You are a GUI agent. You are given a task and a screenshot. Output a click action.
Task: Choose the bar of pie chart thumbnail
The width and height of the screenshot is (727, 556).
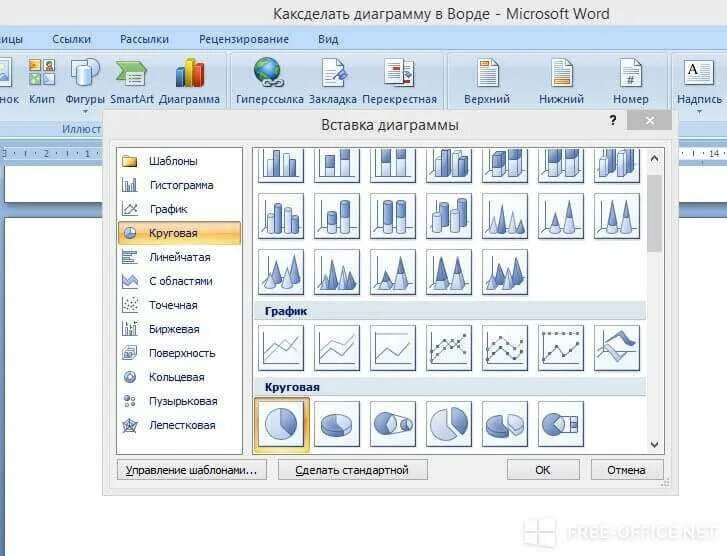(561, 424)
